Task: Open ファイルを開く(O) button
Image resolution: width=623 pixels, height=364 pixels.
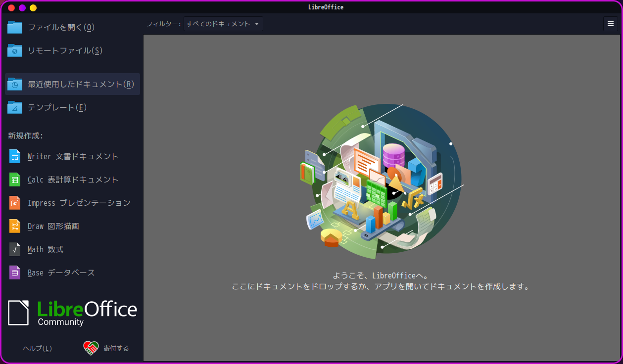Action: (x=72, y=27)
